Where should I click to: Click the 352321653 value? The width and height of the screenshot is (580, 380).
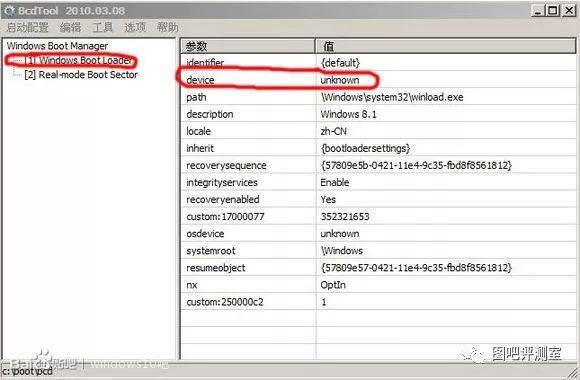click(345, 216)
